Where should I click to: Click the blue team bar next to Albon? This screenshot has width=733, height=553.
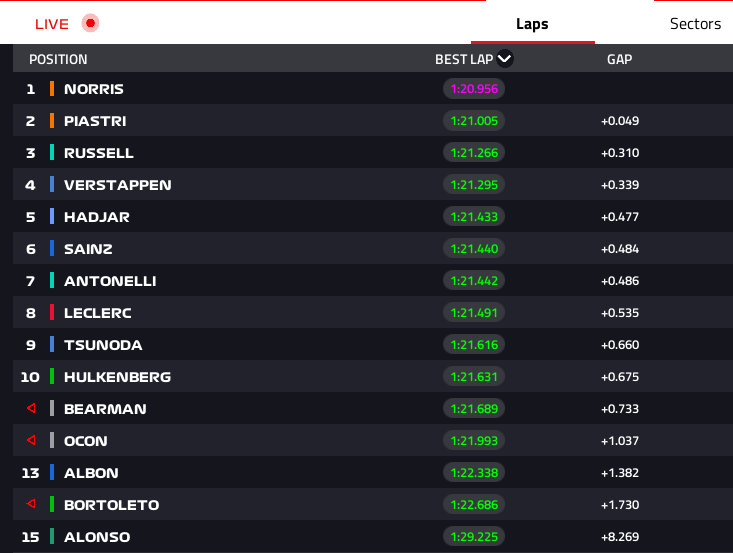click(x=52, y=472)
